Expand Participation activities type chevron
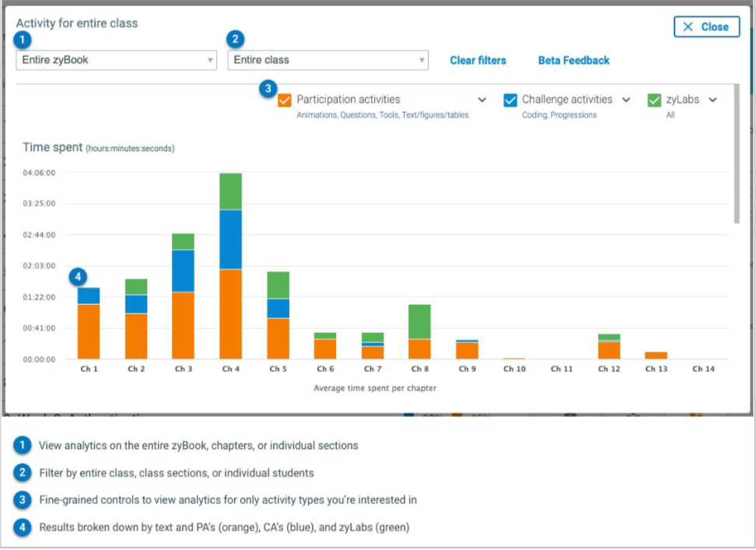 click(x=481, y=100)
